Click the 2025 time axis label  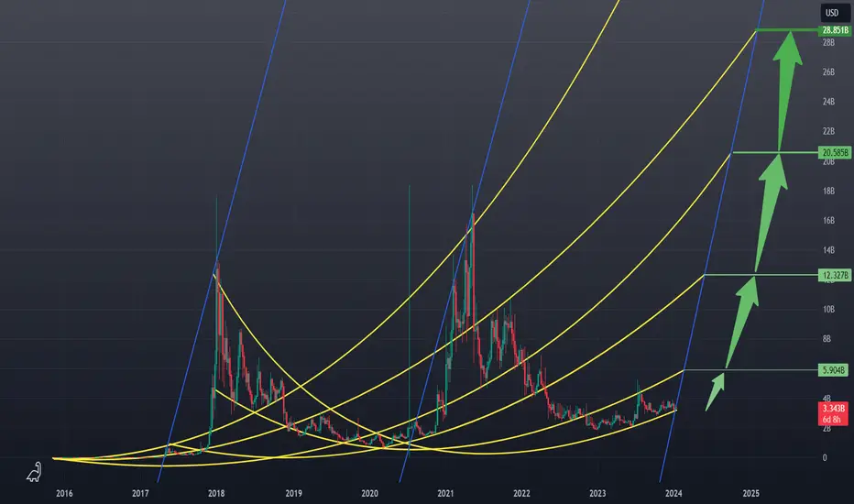coord(751,494)
